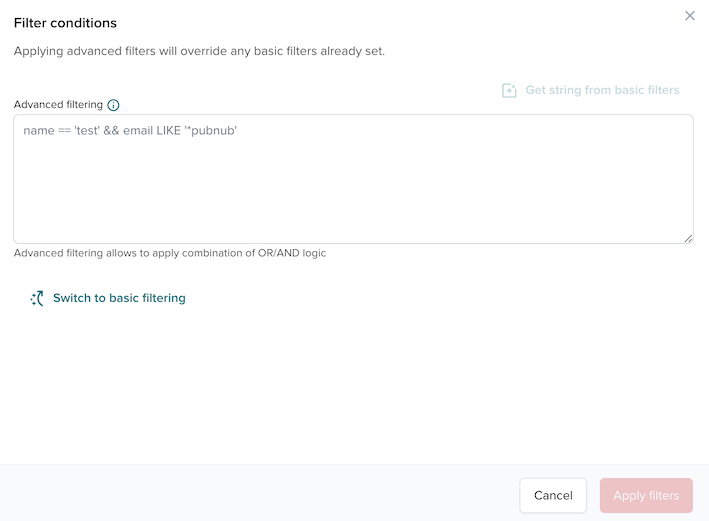Viewport: 709px width, 521px height.
Task: Click the footer bar left of Cancel
Action: (x=250, y=495)
